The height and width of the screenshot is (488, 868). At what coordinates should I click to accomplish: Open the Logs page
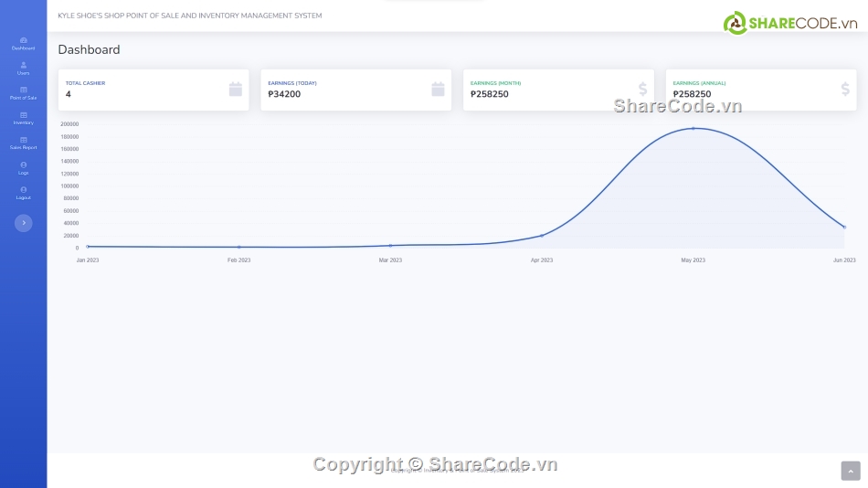click(x=23, y=167)
